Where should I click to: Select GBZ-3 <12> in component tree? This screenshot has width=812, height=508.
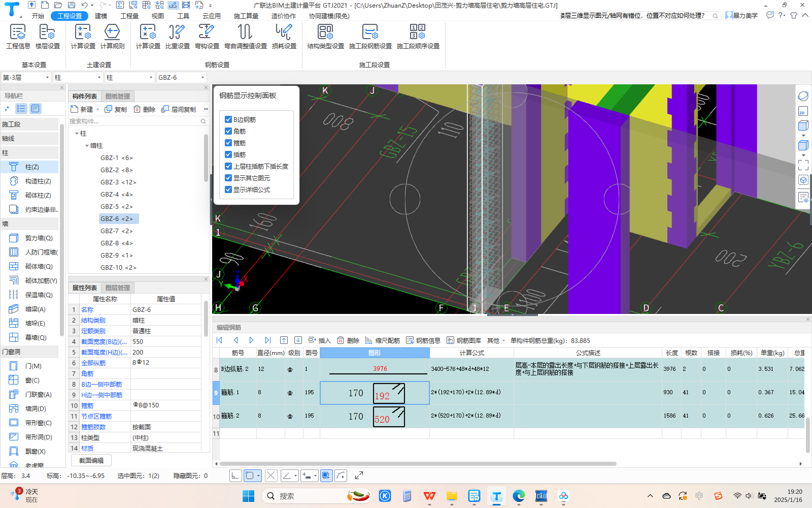(x=119, y=182)
